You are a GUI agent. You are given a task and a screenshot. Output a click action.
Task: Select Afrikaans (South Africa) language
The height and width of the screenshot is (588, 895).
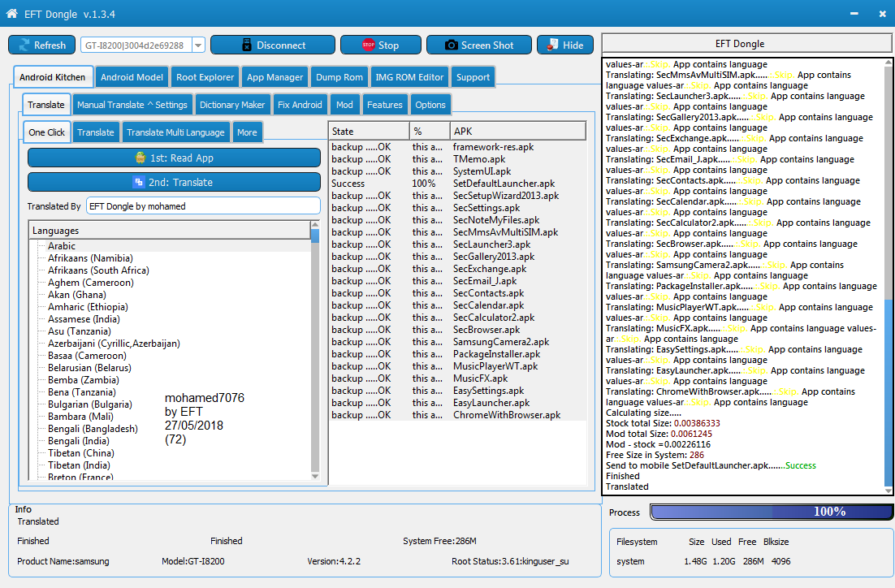click(98, 270)
